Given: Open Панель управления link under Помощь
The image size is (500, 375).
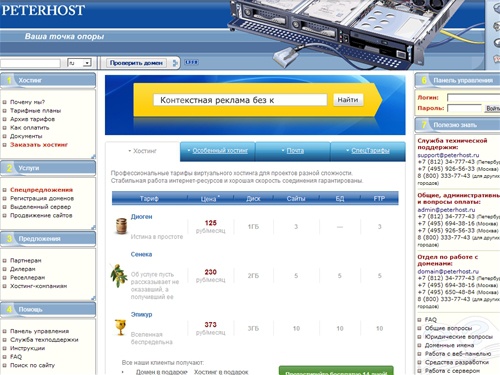Looking at the screenshot, I should coord(39,331).
